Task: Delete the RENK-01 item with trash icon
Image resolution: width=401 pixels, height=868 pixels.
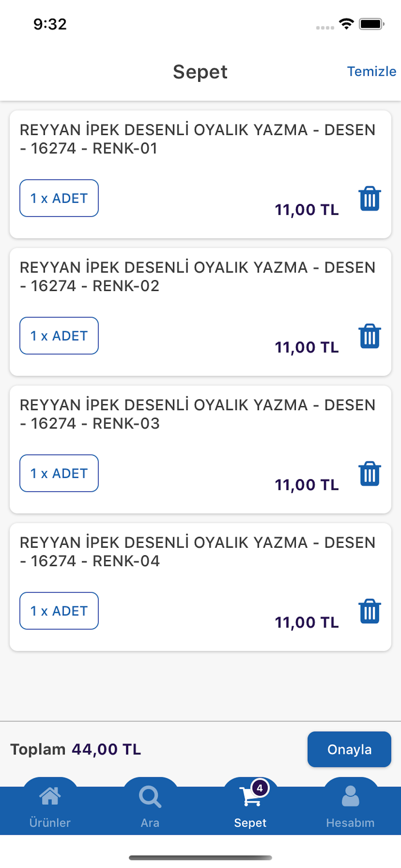Action: pos(369,199)
